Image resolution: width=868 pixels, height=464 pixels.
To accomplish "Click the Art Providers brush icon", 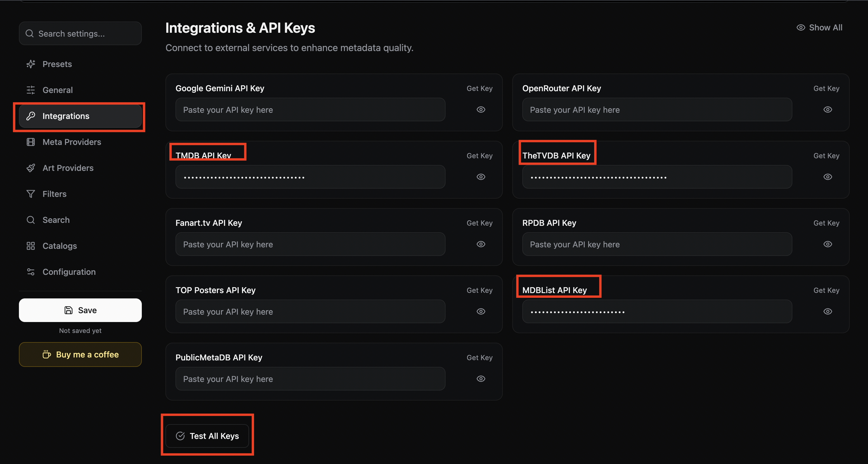I will click(31, 168).
